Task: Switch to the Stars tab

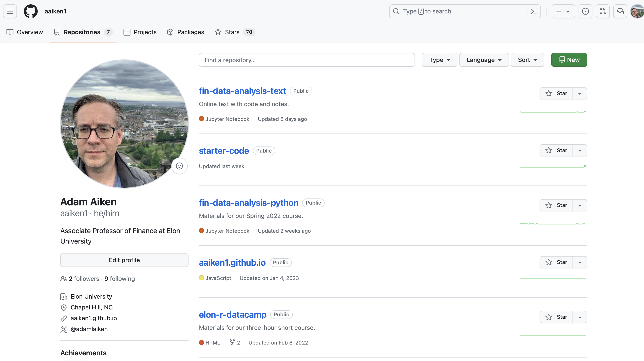Action: [235, 32]
